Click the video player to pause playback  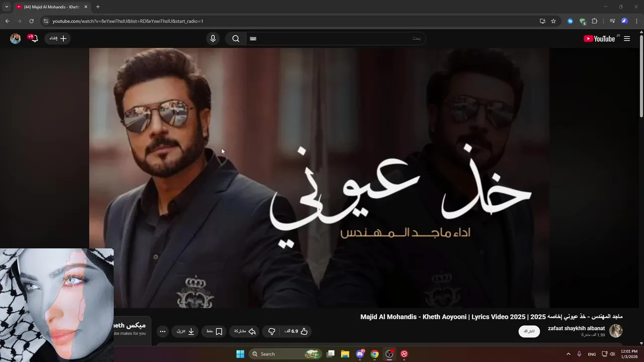coord(319,178)
